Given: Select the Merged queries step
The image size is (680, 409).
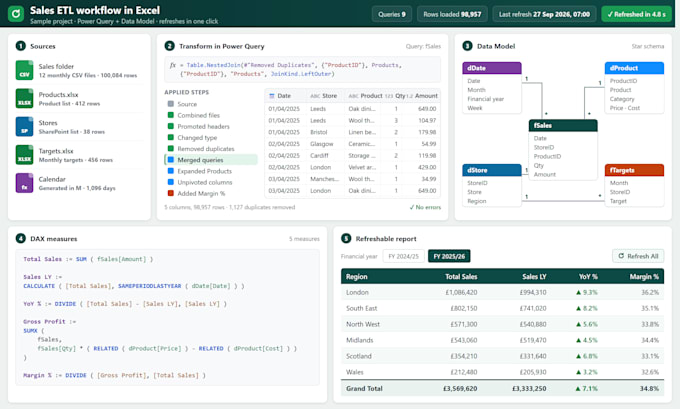Looking at the screenshot, I should pyautogui.click(x=211, y=160).
